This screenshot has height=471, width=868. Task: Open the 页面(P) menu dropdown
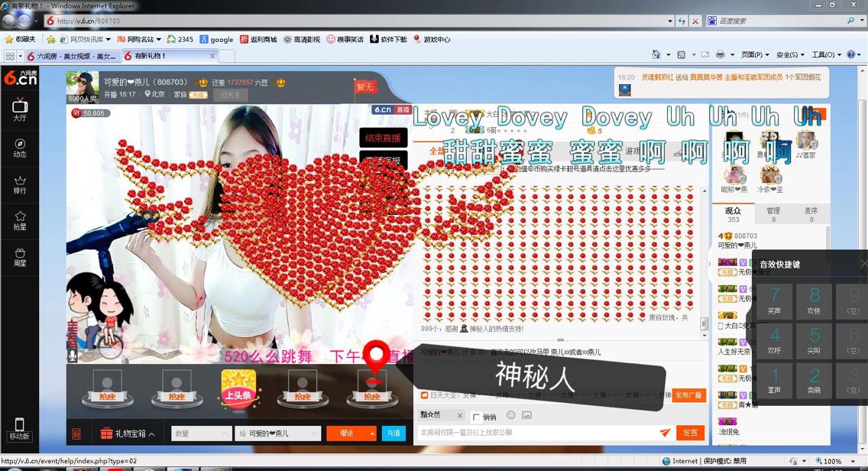(756, 55)
